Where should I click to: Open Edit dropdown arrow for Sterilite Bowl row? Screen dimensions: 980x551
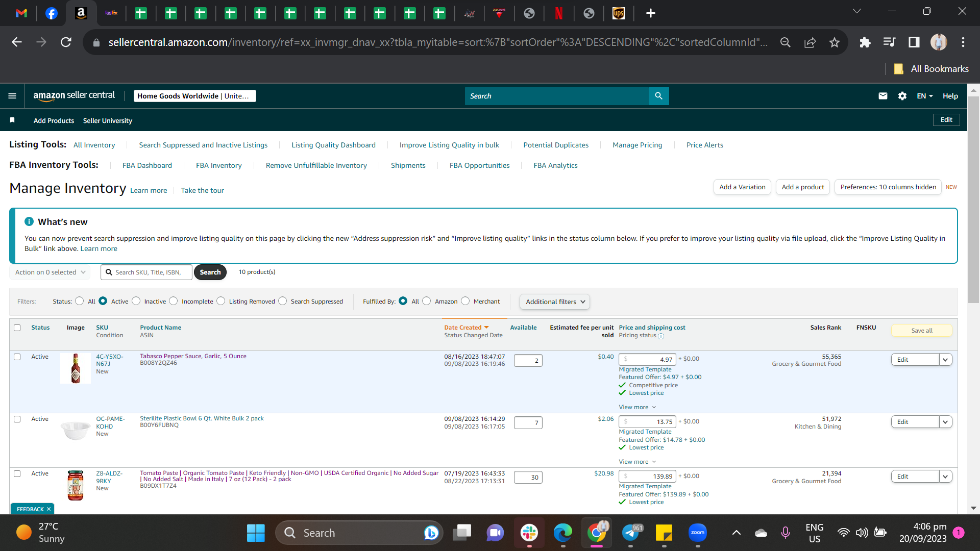coord(945,422)
